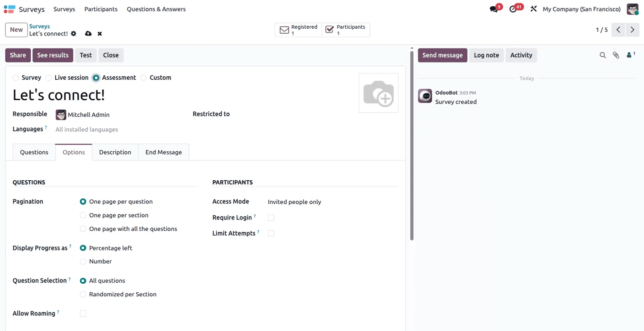Set progress display to Number
Screen dimensions: 644x331
83,262
